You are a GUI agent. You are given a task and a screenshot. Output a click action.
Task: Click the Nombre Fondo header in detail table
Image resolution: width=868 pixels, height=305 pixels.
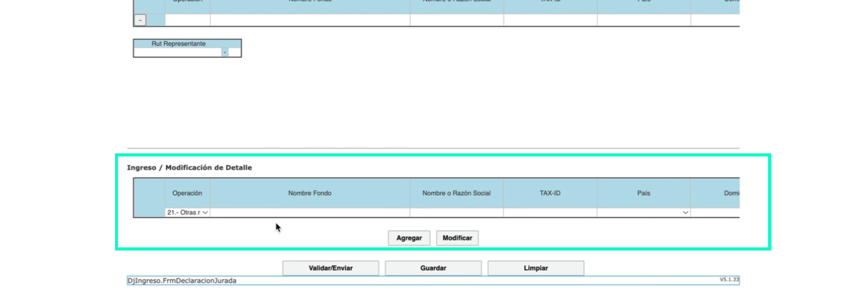click(310, 193)
